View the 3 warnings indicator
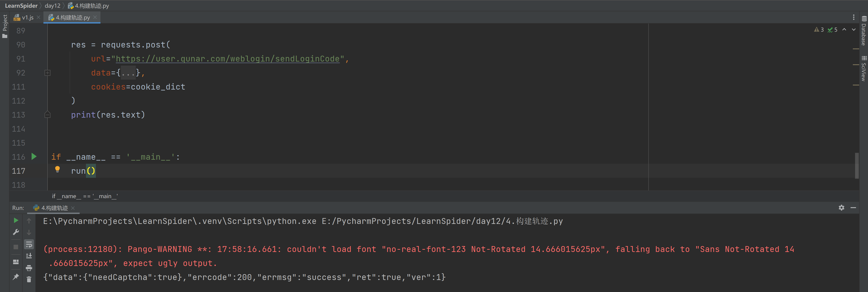This screenshot has height=292, width=868. click(819, 30)
